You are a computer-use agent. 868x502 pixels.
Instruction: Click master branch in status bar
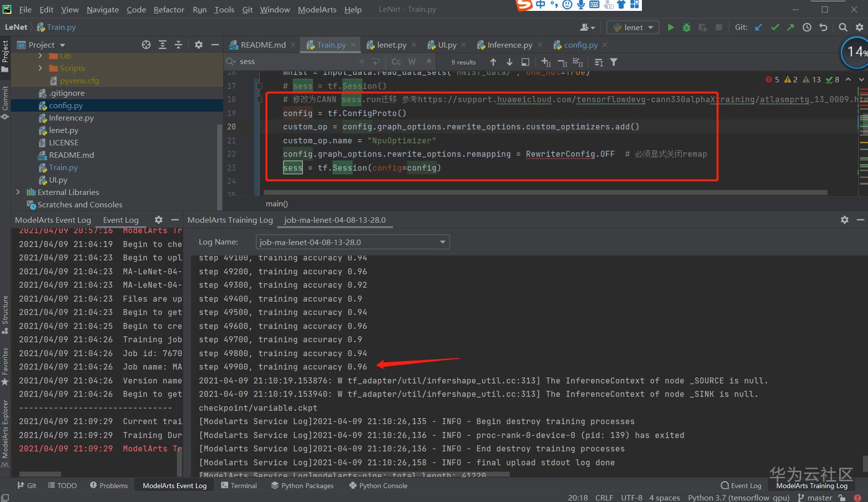(x=819, y=498)
